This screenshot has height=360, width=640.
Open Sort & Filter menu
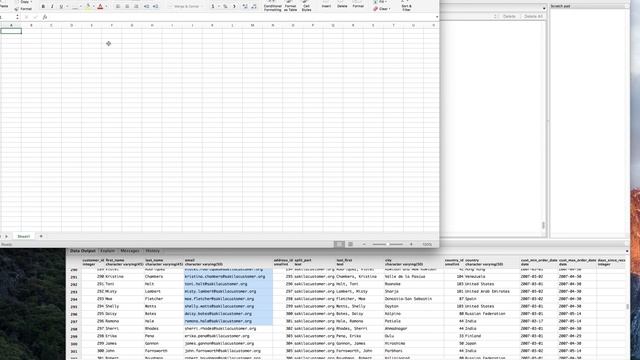click(x=406, y=7)
